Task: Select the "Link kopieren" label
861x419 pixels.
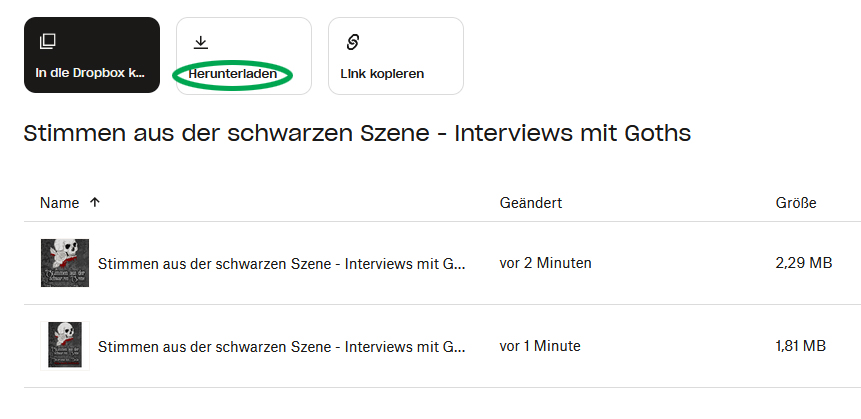Action: pyautogui.click(x=382, y=74)
